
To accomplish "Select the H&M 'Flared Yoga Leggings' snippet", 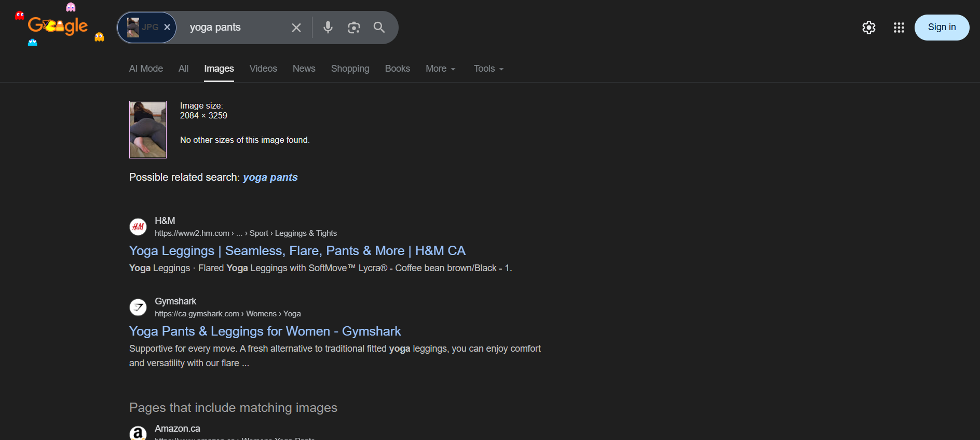I will [321, 268].
